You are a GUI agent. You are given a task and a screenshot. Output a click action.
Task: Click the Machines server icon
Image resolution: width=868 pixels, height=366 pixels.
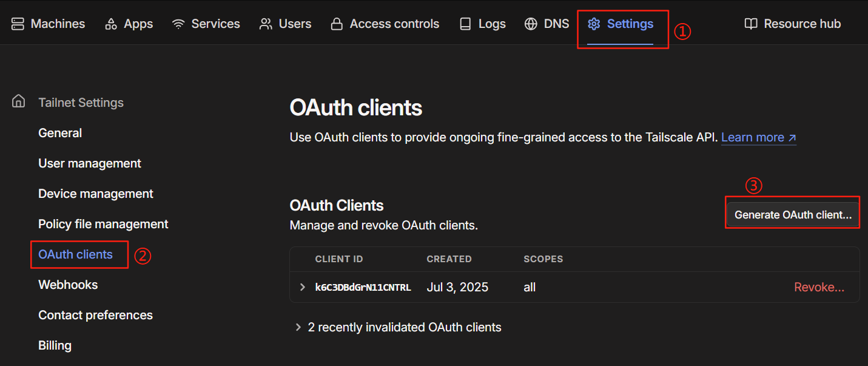pos(18,24)
